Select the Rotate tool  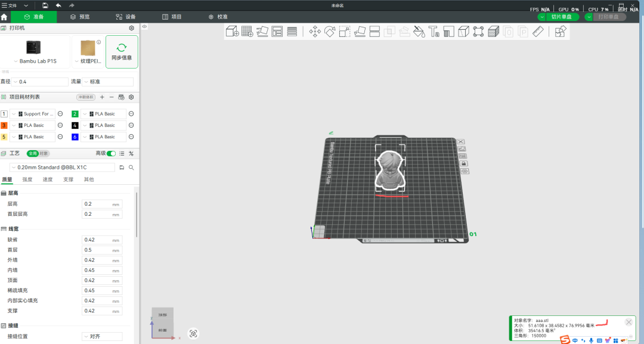click(x=330, y=31)
